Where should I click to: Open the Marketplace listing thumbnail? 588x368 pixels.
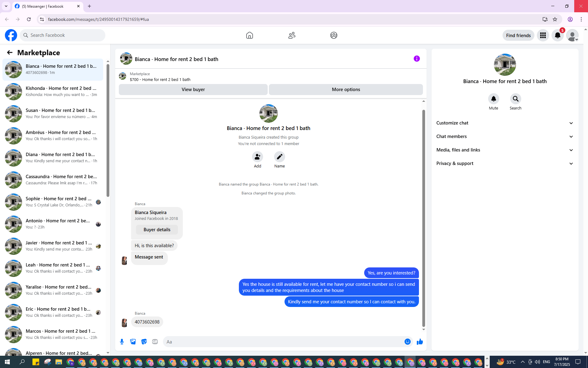coord(123,76)
